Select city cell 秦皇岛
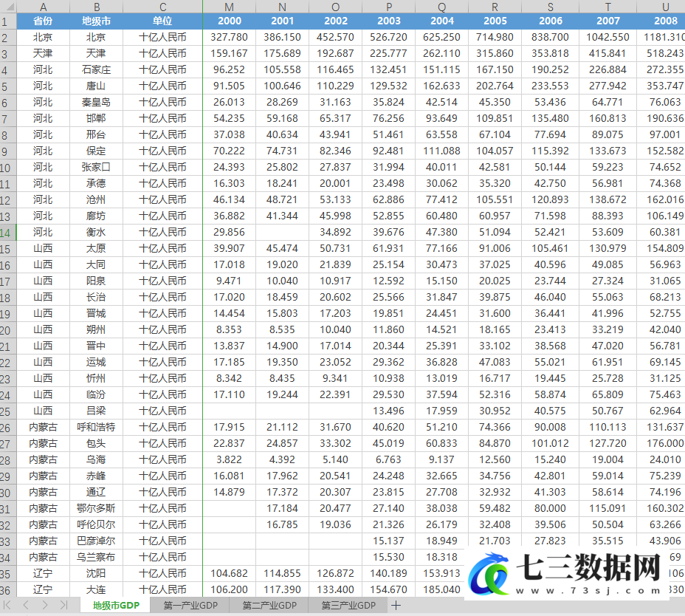Viewport: 685px width, 616px height. (97, 103)
